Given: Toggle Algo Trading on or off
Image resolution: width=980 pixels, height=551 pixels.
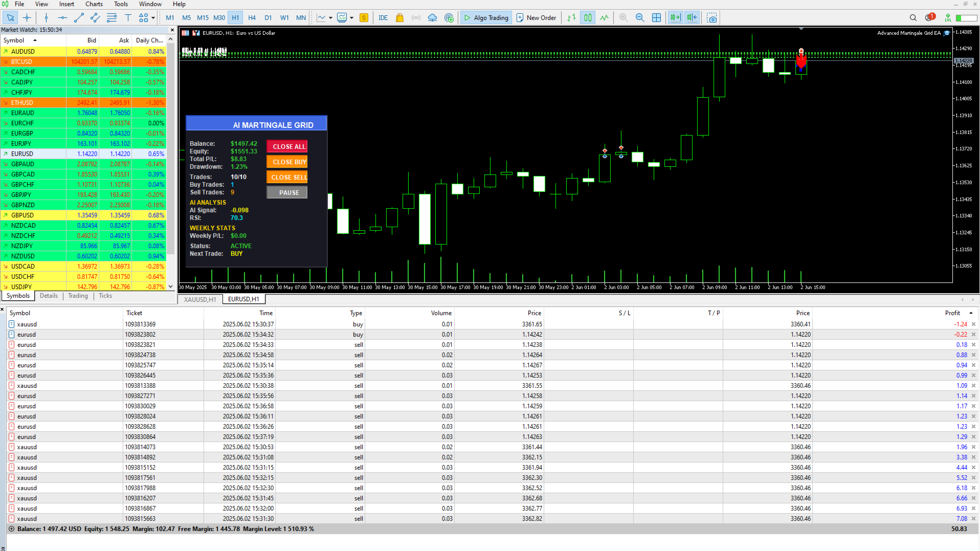Looking at the screenshot, I should tap(485, 17).
